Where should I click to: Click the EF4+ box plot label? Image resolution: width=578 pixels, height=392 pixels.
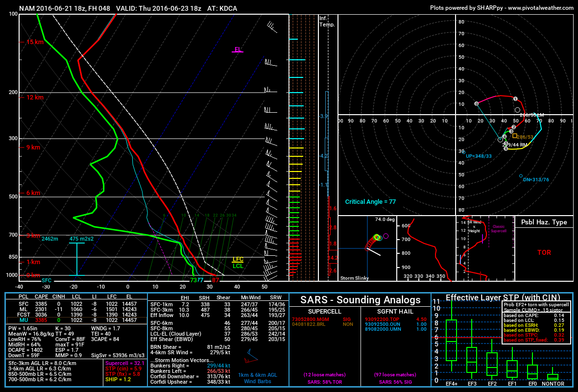452,384
